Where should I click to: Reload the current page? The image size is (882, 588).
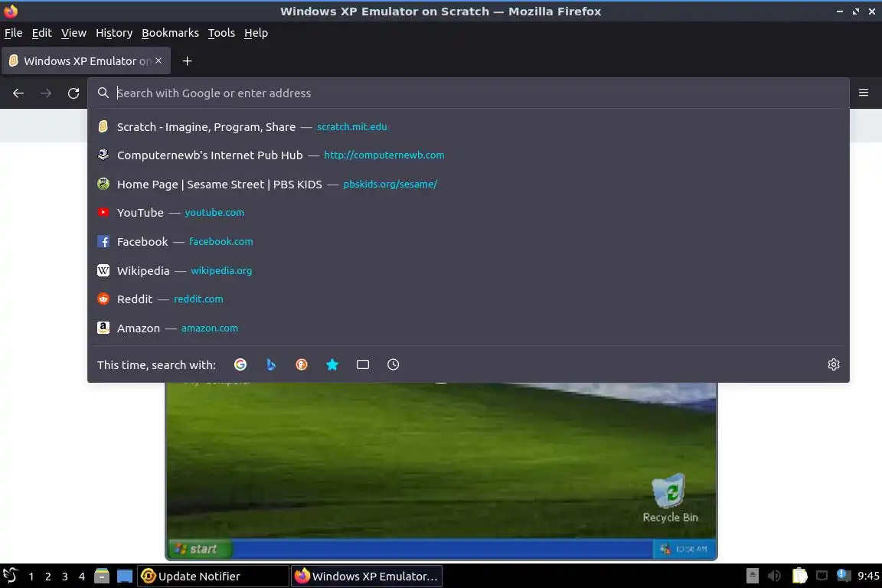pyautogui.click(x=73, y=93)
